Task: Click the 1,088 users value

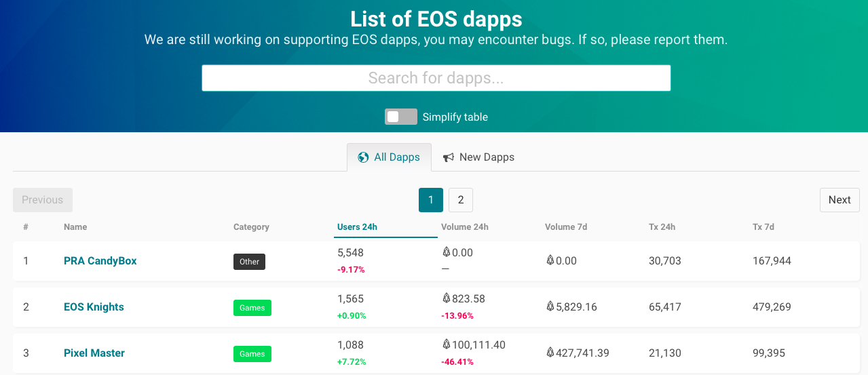Action: pos(350,345)
